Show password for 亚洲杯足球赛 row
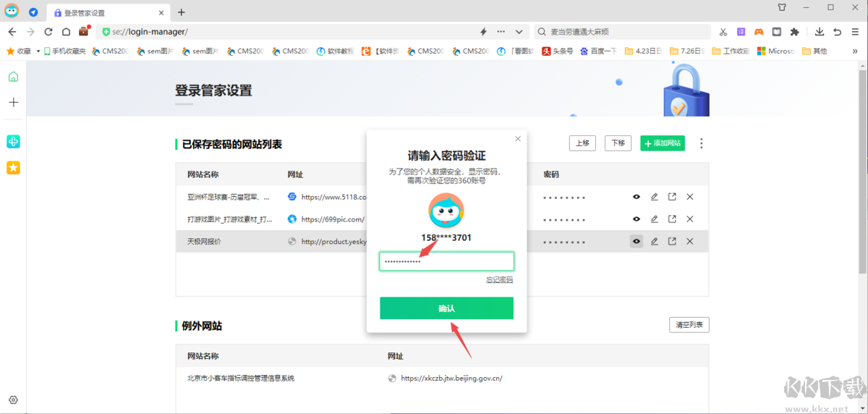The width and height of the screenshot is (868, 414). tap(637, 197)
